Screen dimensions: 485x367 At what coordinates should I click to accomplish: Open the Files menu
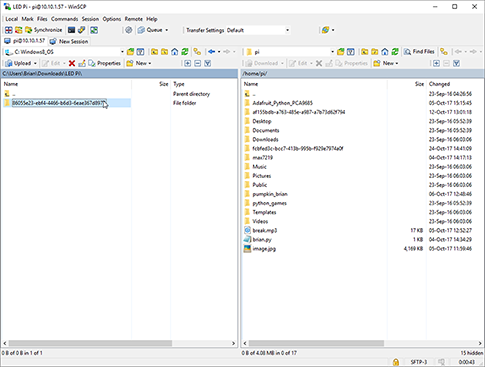(42, 19)
